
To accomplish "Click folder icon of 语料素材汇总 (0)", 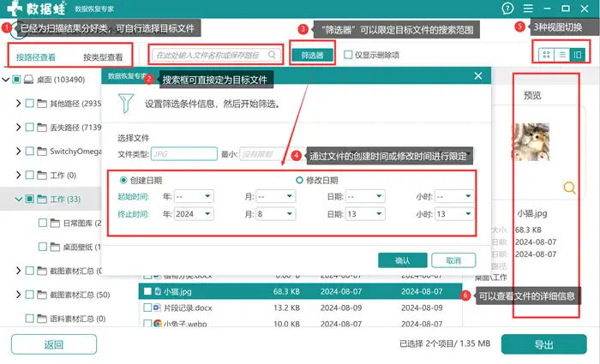I will (42, 319).
